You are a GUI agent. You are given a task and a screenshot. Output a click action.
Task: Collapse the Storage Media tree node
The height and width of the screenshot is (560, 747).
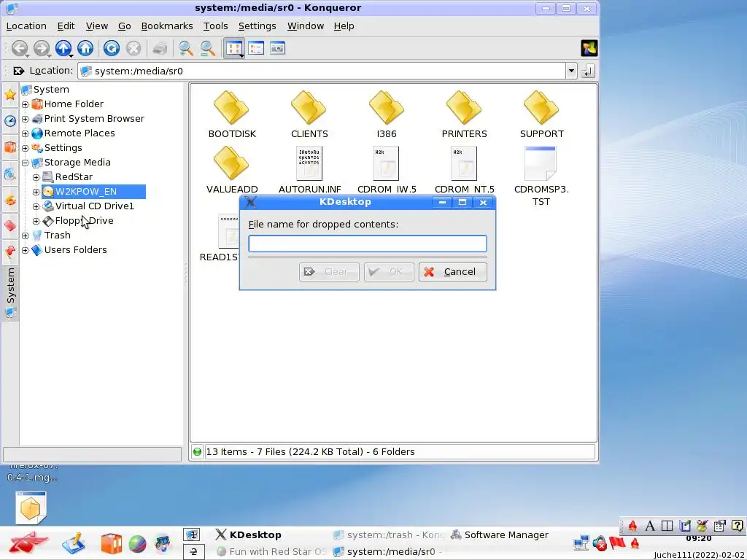[x=26, y=163]
